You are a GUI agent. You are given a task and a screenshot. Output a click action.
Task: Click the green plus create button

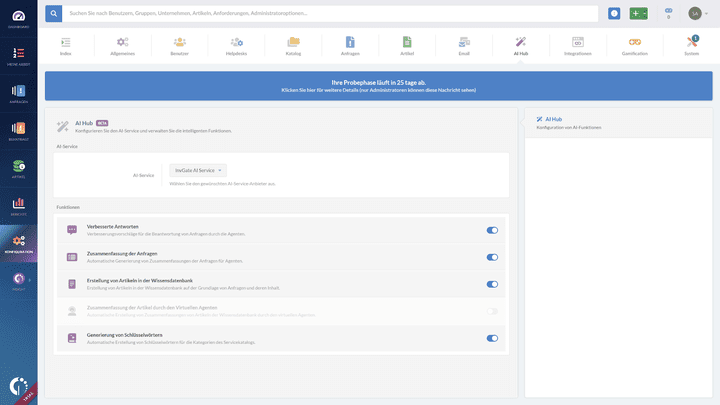[638, 13]
